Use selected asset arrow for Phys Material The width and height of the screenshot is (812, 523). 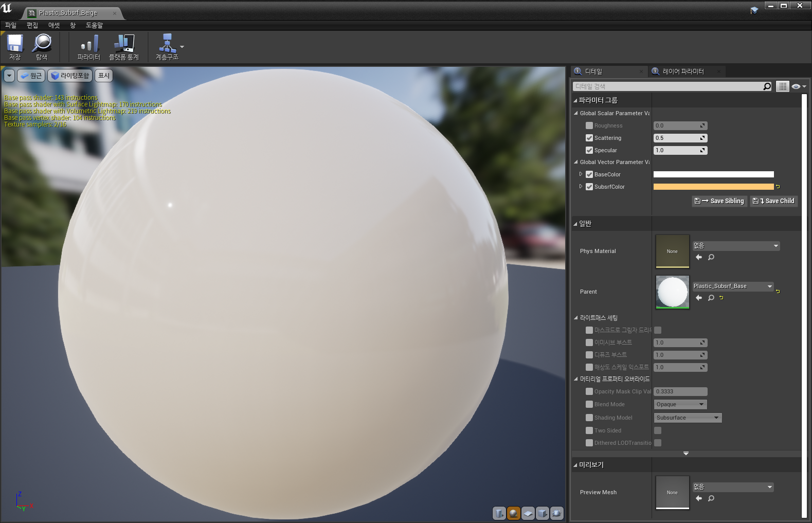[699, 257]
